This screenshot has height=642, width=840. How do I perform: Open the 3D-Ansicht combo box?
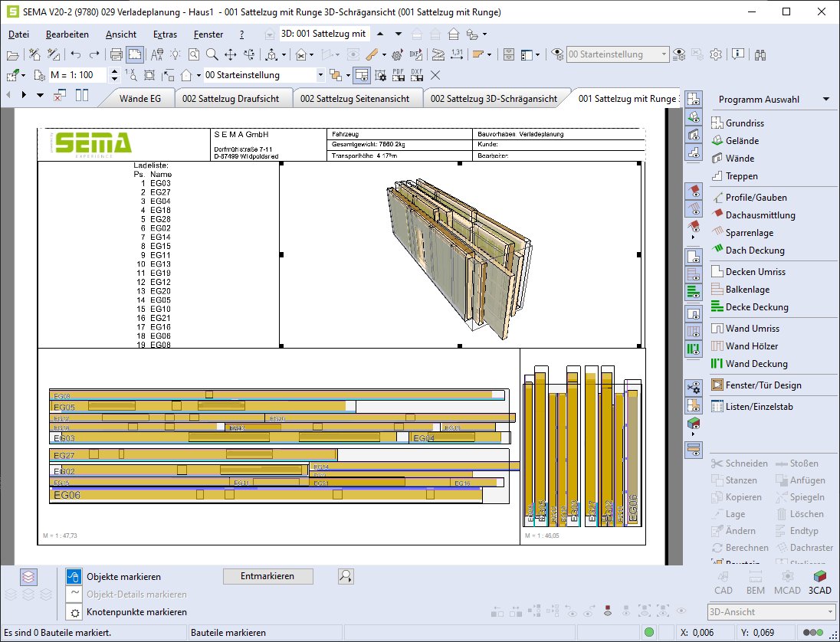coord(771,612)
